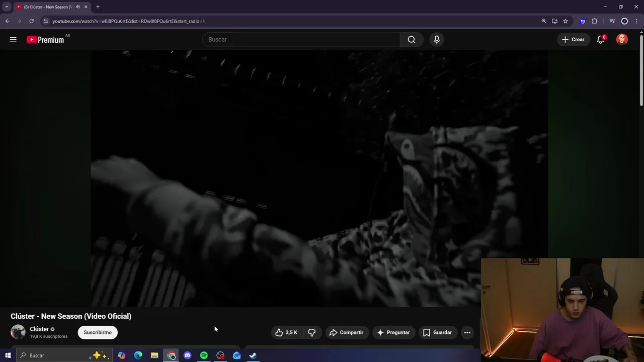Open Clúster channel avatar

(x=18, y=332)
